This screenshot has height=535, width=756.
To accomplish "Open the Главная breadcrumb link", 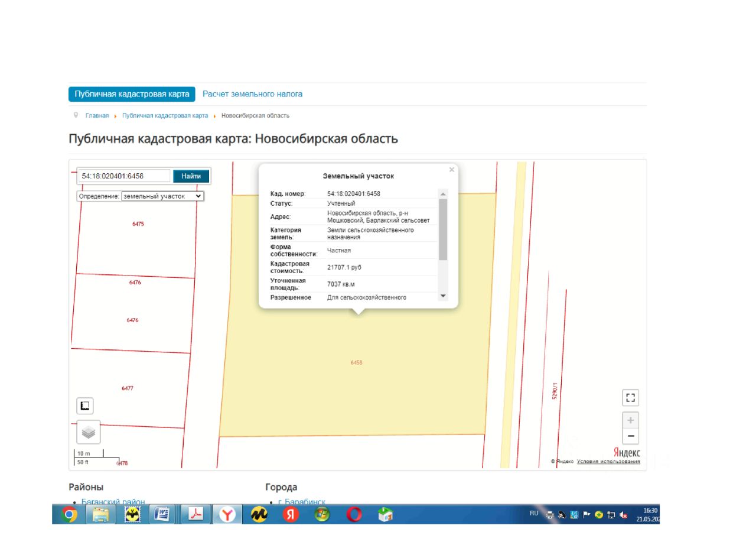I will [x=97, y=116].
